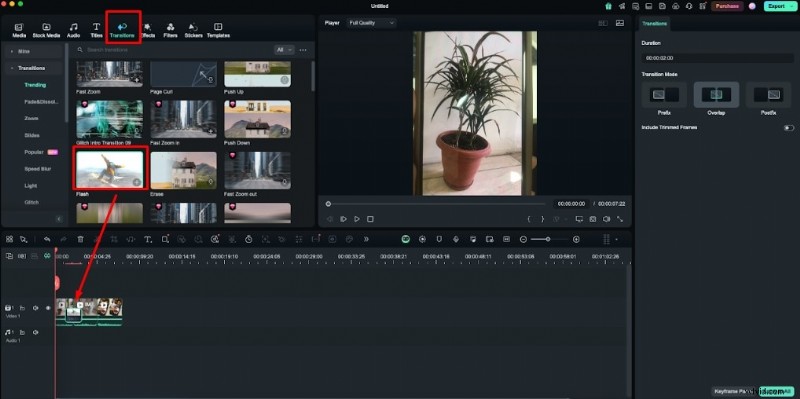Click the Export button
Viewport: 800px width, 399px height.
click(x=780, y=6)
